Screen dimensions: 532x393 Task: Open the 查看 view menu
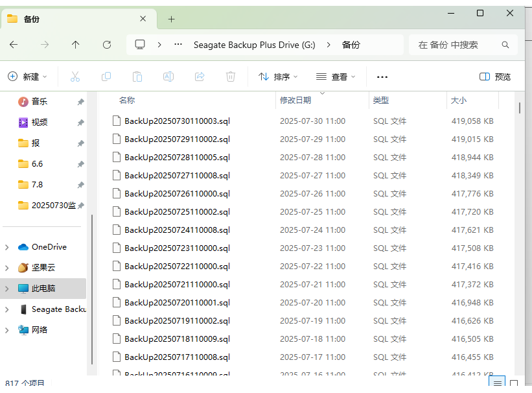(336, 77)
